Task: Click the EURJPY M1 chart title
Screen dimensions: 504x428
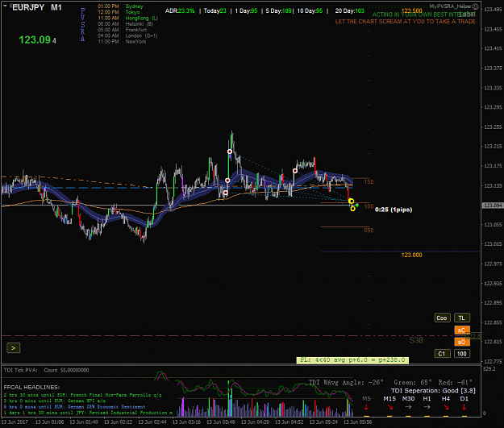Action: 36,7
